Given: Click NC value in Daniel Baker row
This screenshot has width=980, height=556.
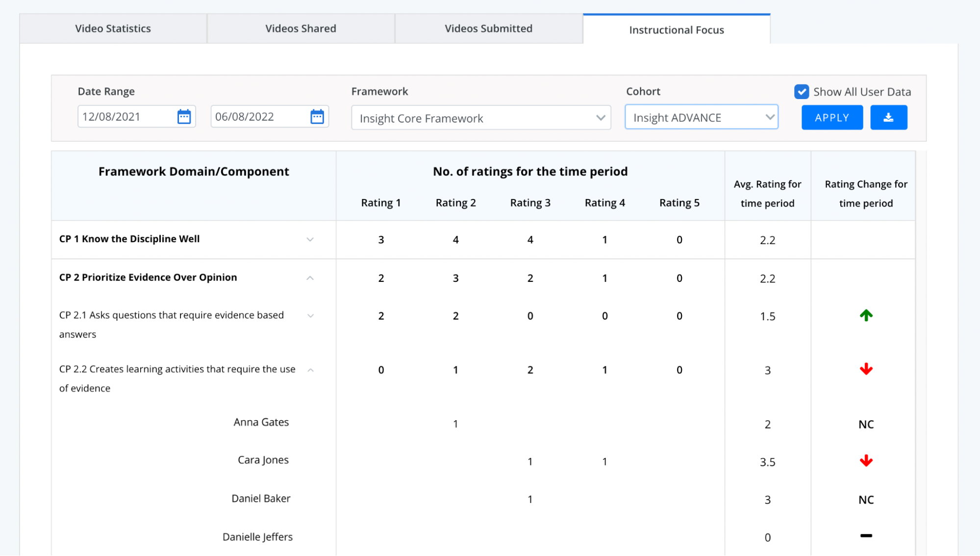Looking at the screenshot, I should 866,500.
